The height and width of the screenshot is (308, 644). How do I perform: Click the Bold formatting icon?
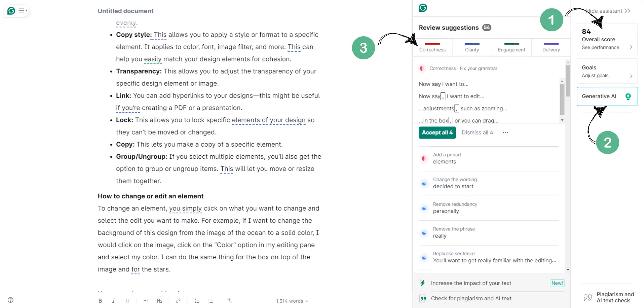coord(100,301)
